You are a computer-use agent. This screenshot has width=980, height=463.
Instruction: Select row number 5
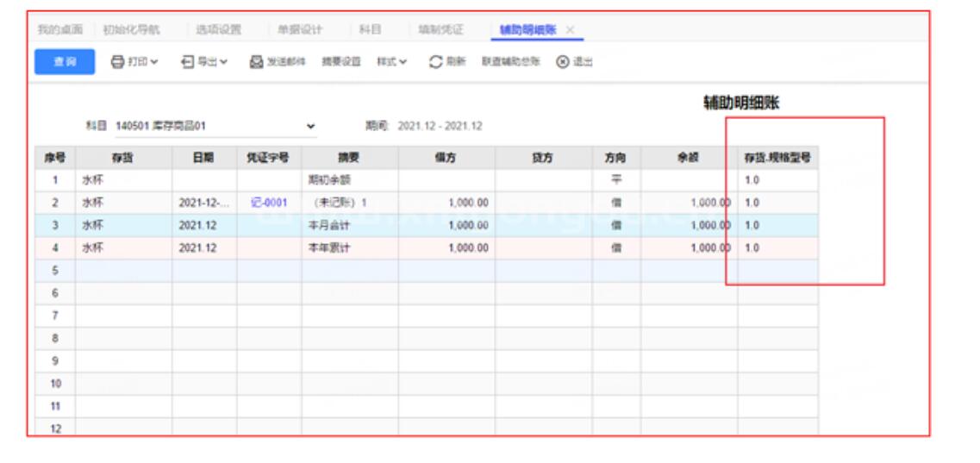tap(55, 272)
